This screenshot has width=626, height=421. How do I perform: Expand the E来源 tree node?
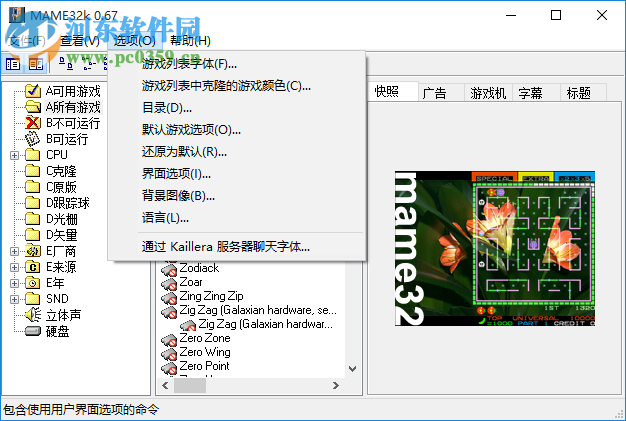tap(14, 267)
